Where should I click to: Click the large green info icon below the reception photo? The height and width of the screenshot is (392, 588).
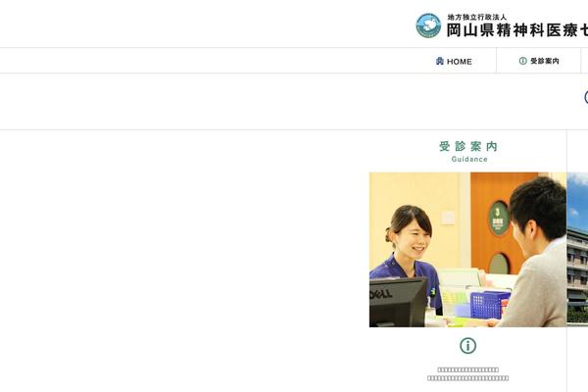tap(468, 346)
